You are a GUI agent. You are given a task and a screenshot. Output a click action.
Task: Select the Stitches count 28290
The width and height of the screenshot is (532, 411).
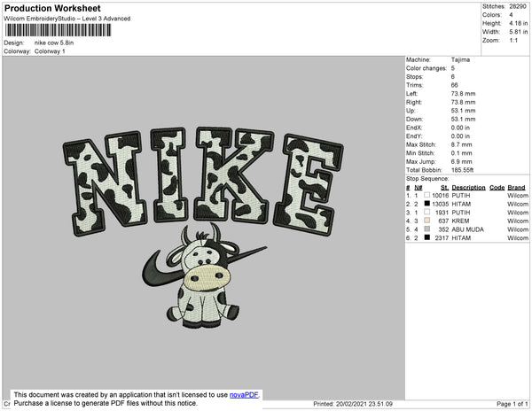[x=518, y=6]
